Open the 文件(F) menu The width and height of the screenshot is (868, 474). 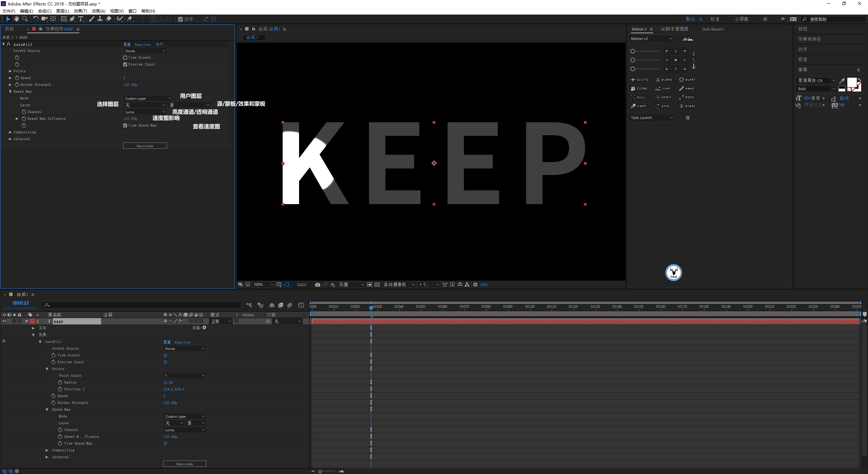pos(9,11)
